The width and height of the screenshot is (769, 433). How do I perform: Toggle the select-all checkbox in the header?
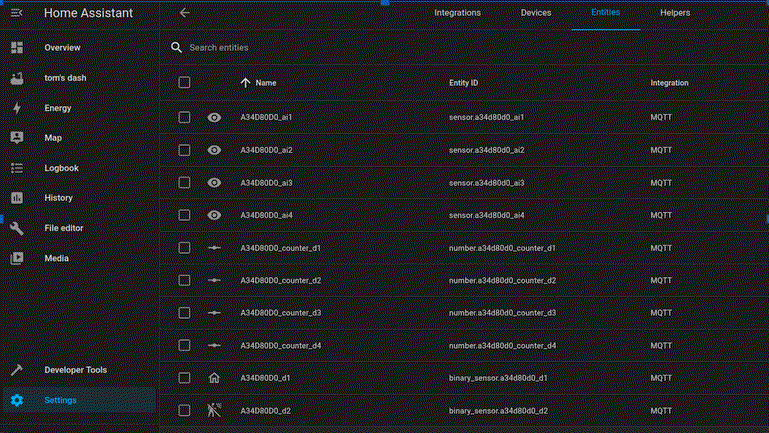point(184,83)
